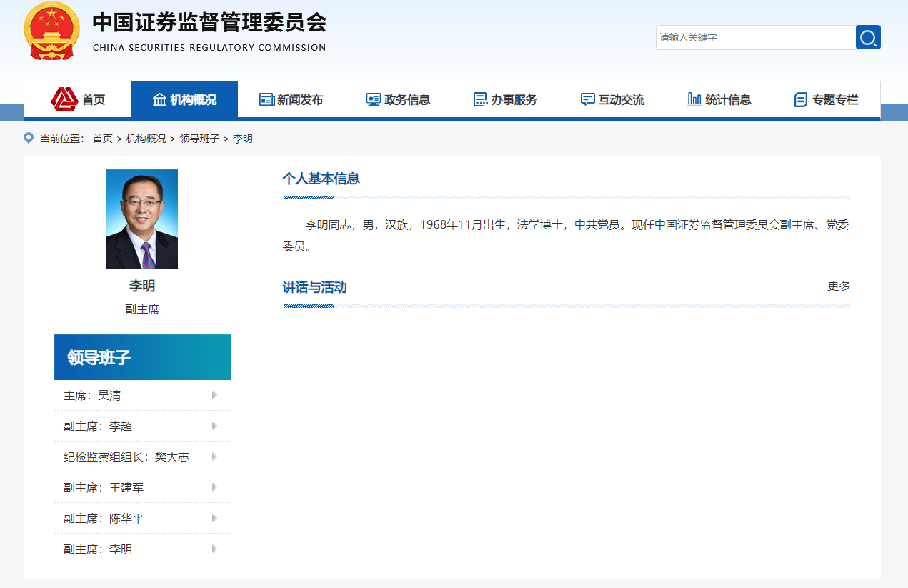Click the arrow next to 副主席：李明
Screen dimensions: 908x588
click(214, 549)
